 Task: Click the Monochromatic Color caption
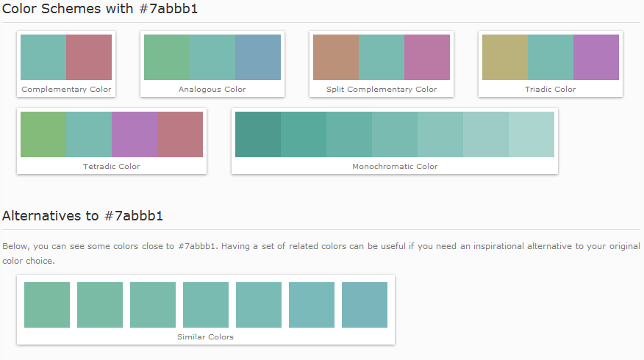(x=395, y=167)
